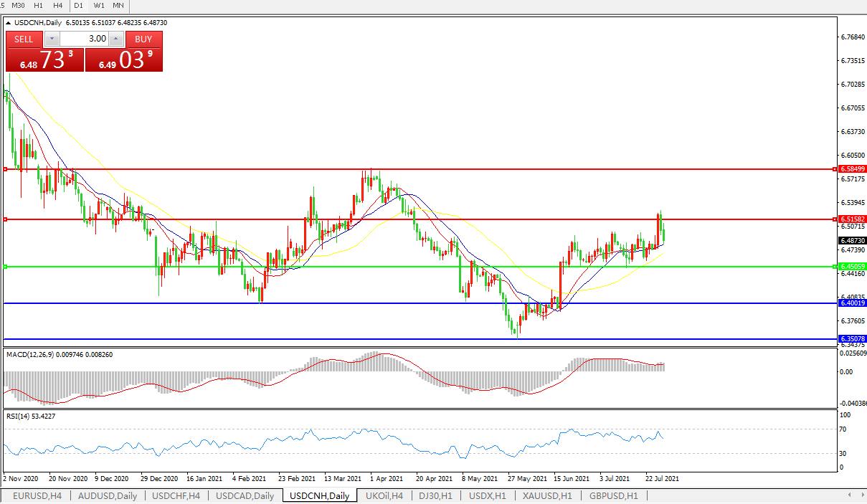Enable the W1 weekly timeframe
This screenshot has height=504, width=867.
[99, 5]
